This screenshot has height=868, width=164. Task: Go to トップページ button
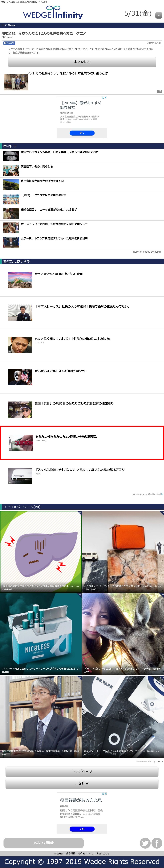82,772
